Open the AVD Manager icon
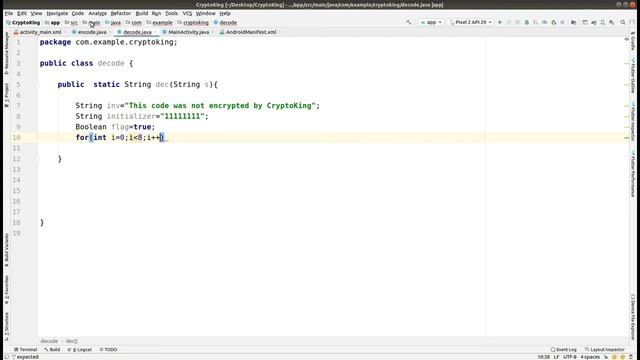This screenshot has height=360, width=640. 602,22
